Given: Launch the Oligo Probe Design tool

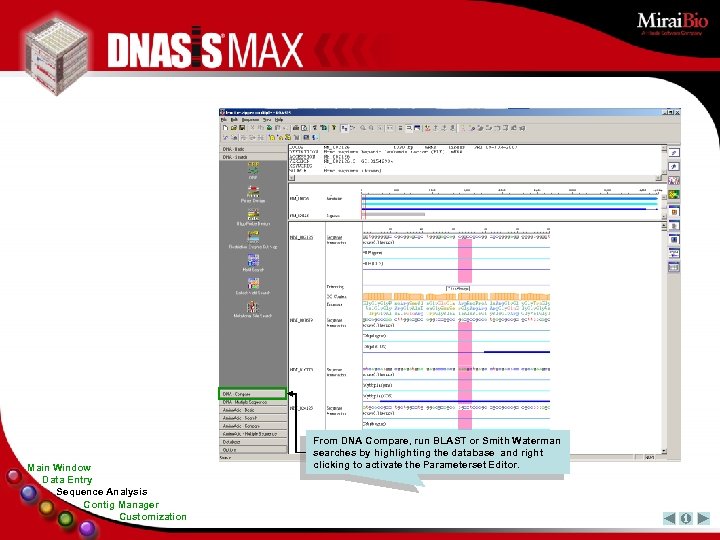Looking at the screenshot, I should coord(253,218).
